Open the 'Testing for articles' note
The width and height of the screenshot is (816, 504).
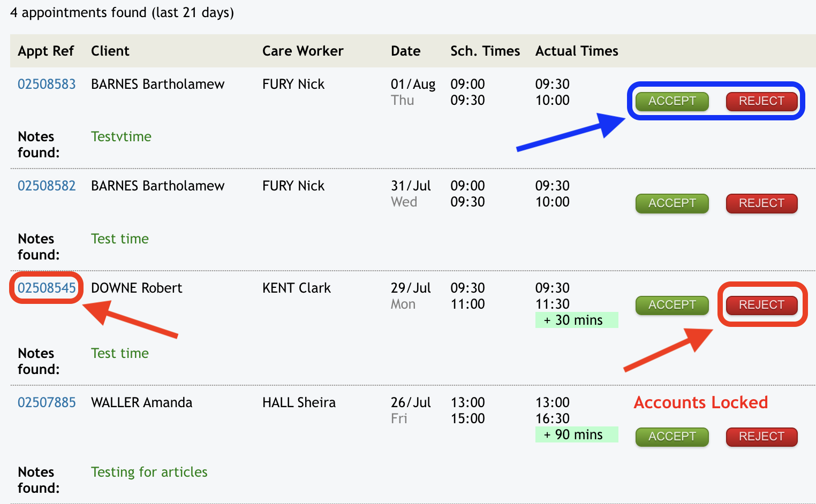pyautogui.click(x=149, y=472)
